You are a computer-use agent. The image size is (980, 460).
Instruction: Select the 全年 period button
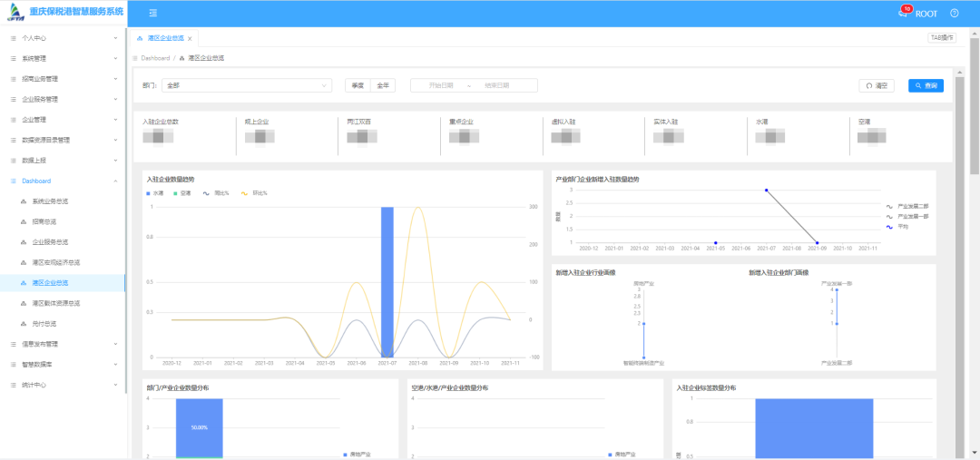383,85
